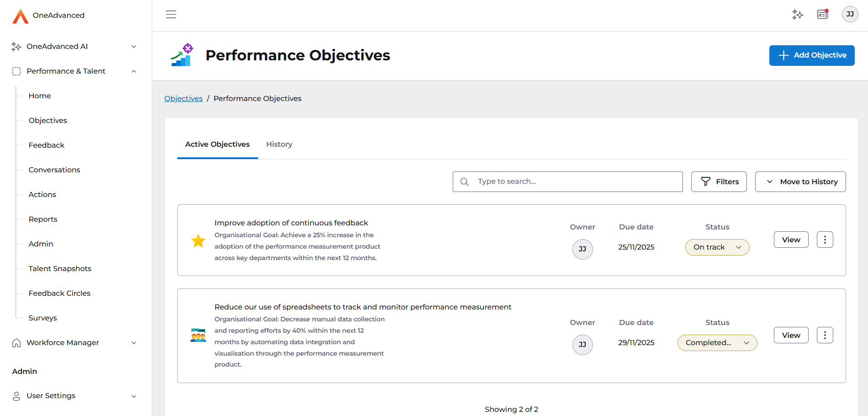Open kebab menu for spreadsheets objective

(x=825, y=335)
